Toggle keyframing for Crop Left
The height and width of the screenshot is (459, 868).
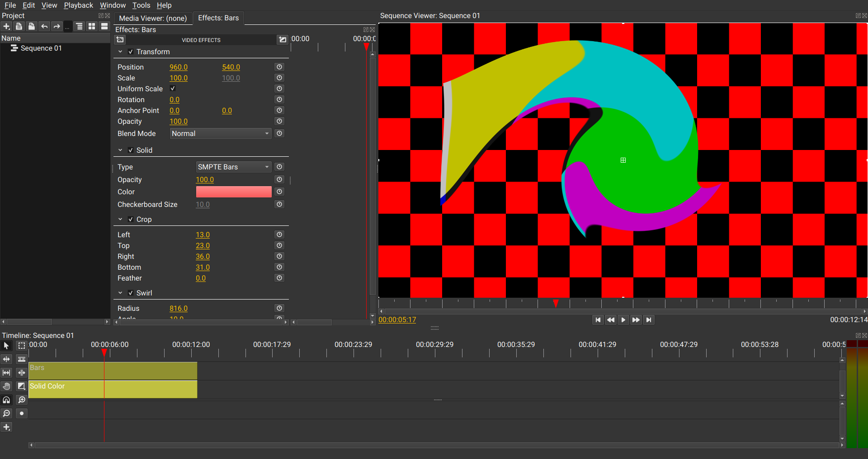click(279, 234)
